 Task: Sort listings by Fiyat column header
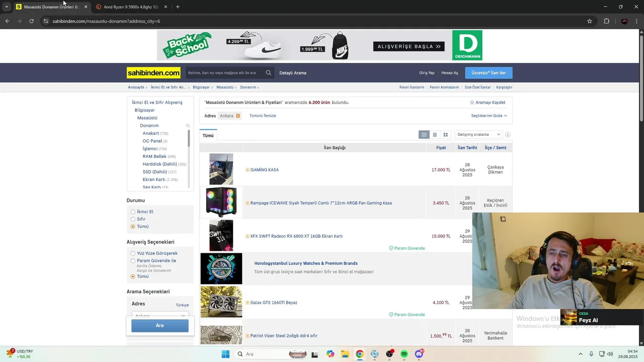(441, 148)
